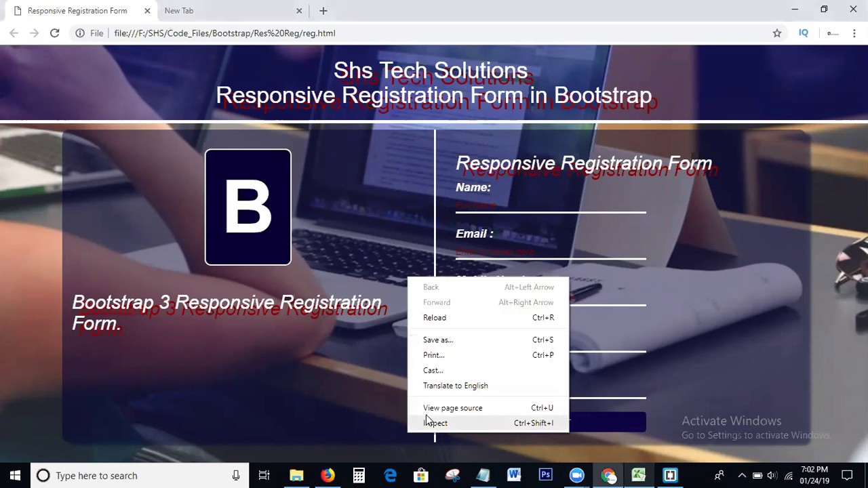The width and height of the screenshot is (868, 488).
Task: Choose Translate to English
Action: pos(488,385)
